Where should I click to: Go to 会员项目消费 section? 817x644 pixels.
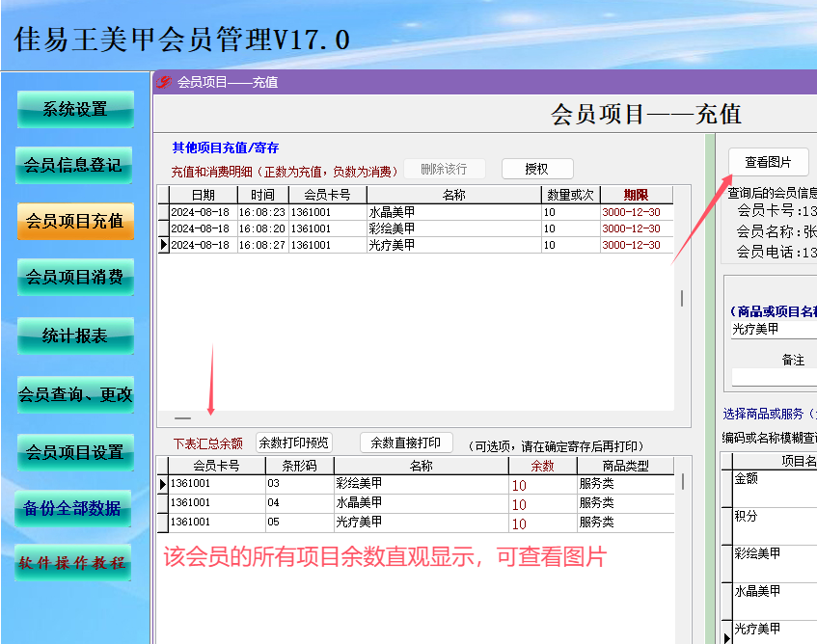click(x=75, y=277)
